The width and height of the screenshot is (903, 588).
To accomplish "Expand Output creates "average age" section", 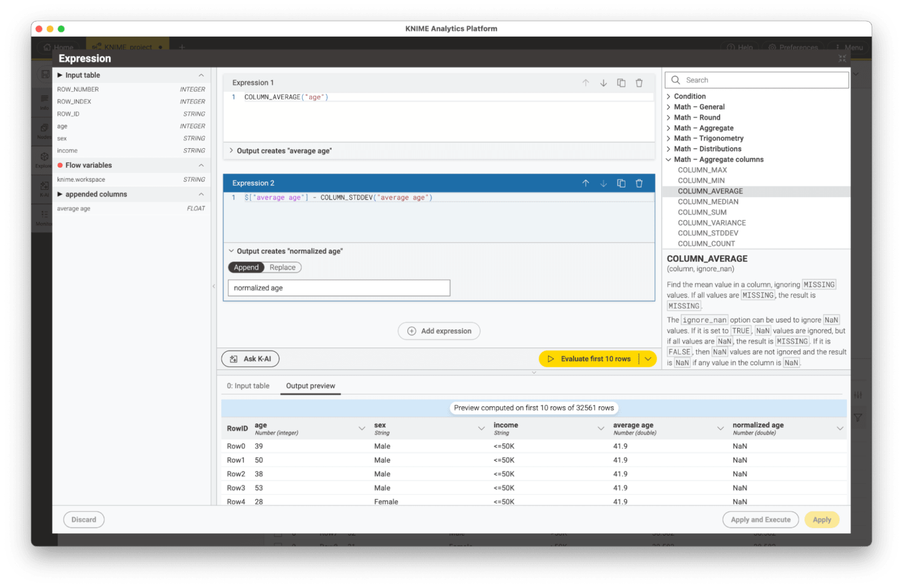I will (231, 151).
